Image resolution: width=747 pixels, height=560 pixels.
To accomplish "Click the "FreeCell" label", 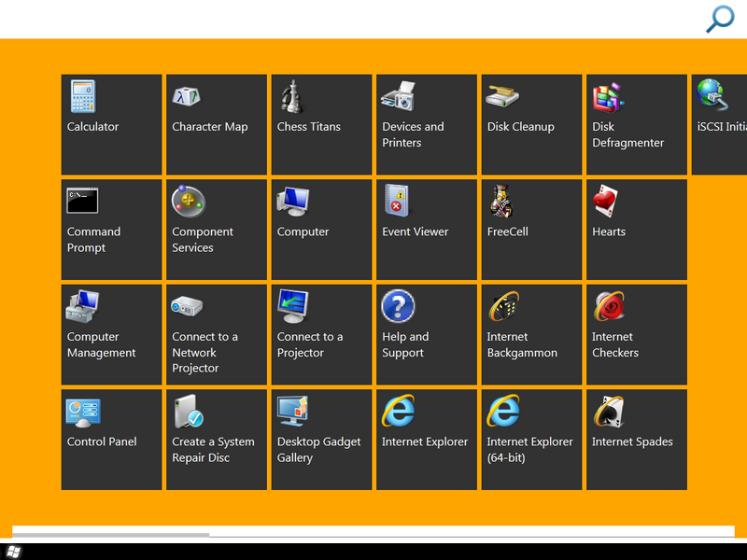I will (507, 231).
